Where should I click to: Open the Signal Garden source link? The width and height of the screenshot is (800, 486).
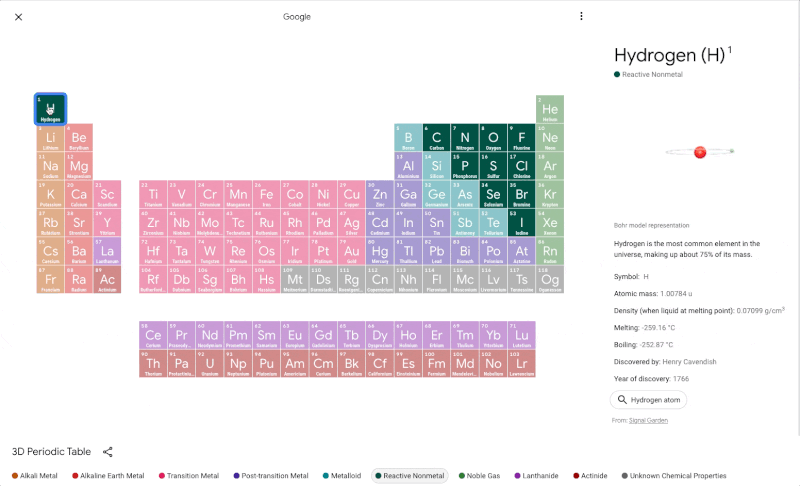[x=651, y=421]
